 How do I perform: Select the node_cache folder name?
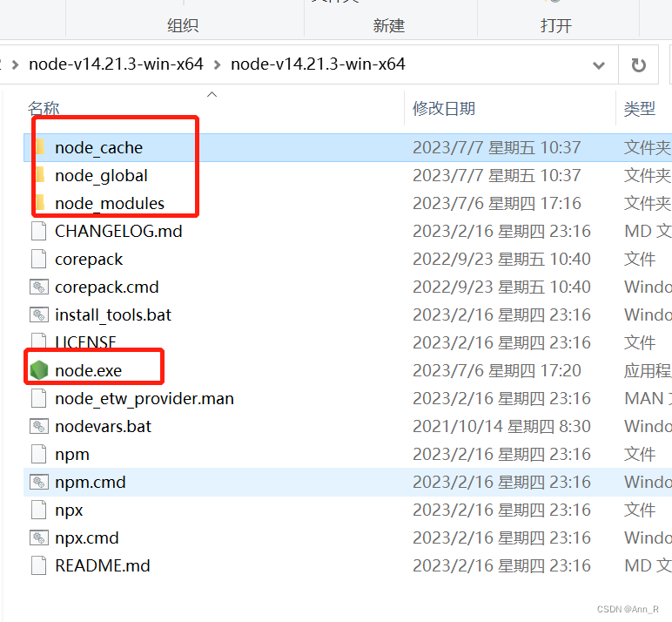coord(99,147)
